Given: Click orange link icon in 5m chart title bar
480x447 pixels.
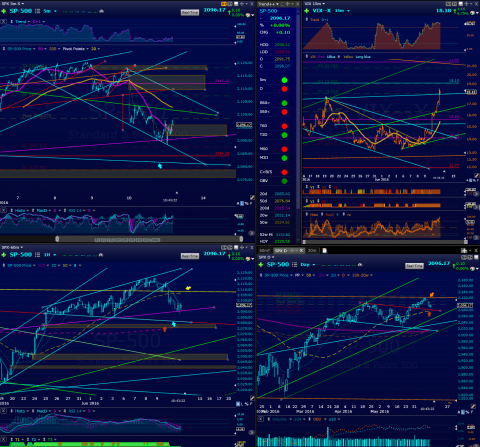Looking at the screenshot, I should (224, 4).
